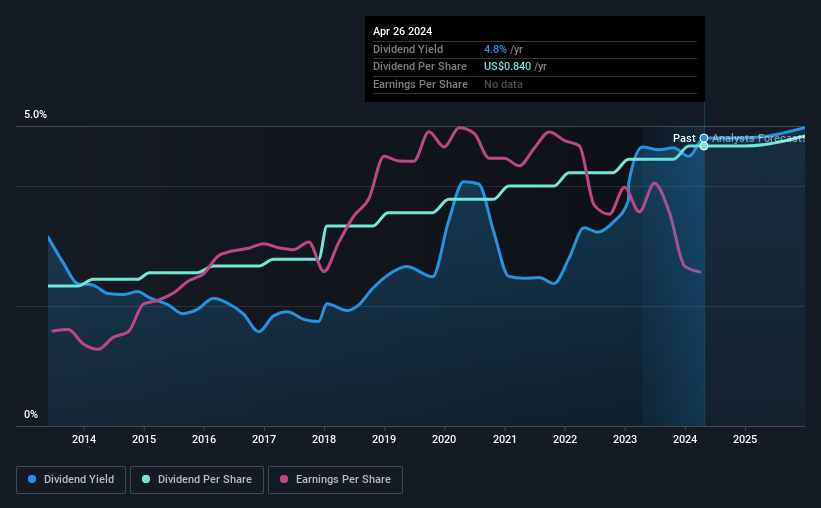Select the 2025 label on the time axis

pos(745,439)
